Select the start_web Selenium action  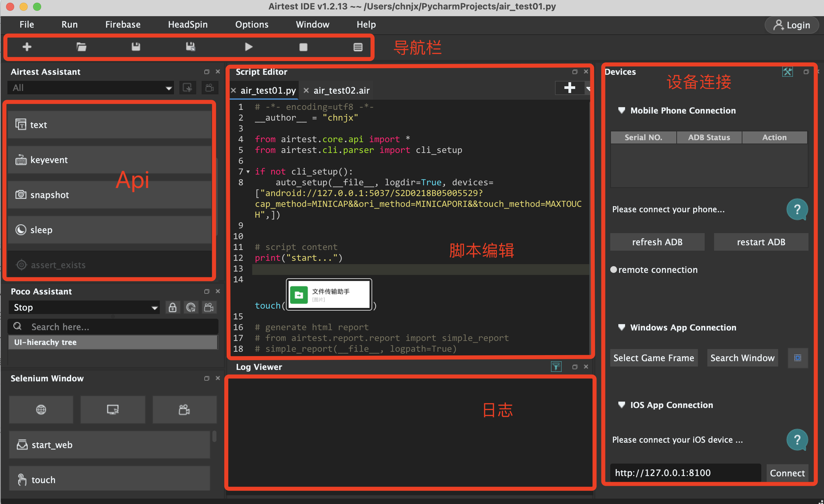[110, 445]
